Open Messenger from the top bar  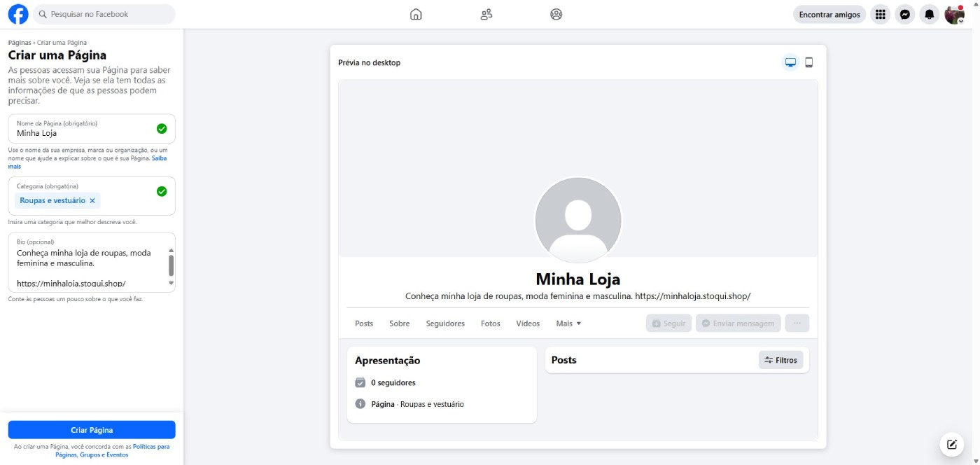click(x=904, y=14)
